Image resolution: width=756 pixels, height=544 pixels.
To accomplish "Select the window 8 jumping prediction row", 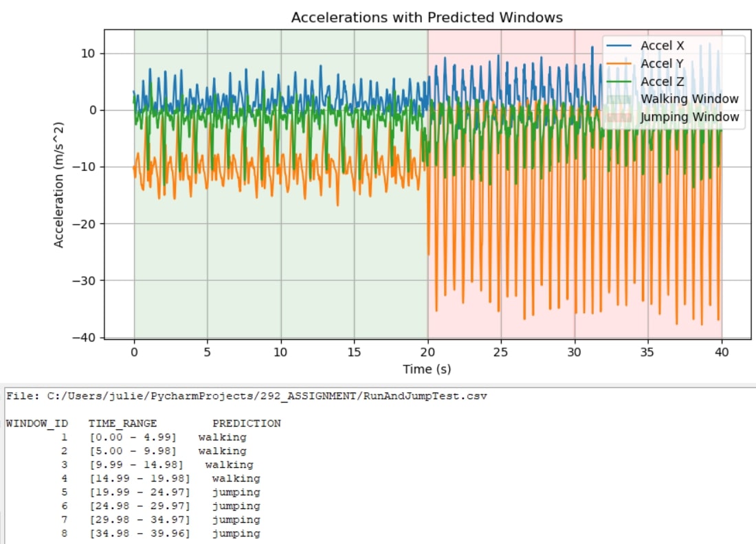I will (162, 533).
